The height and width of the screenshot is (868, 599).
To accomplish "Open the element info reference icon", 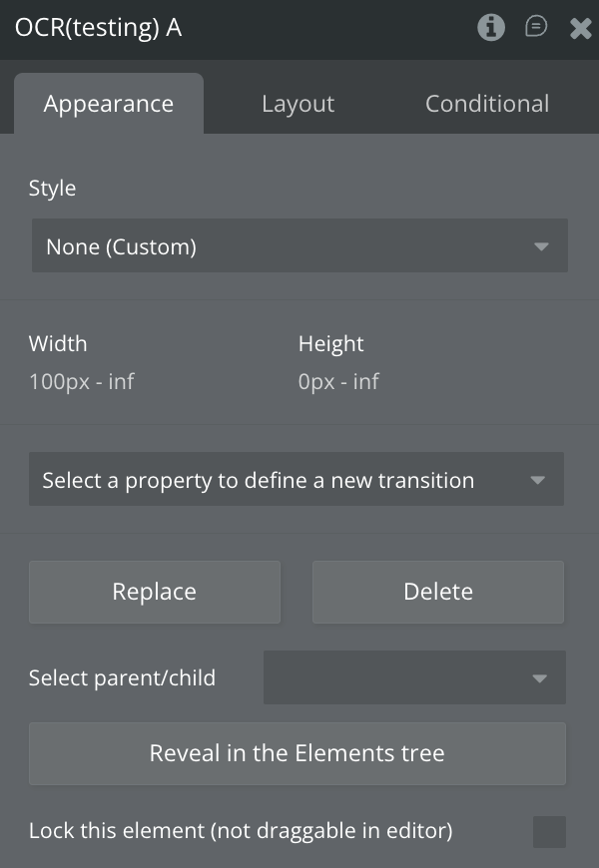I will (x=491, y=28).
